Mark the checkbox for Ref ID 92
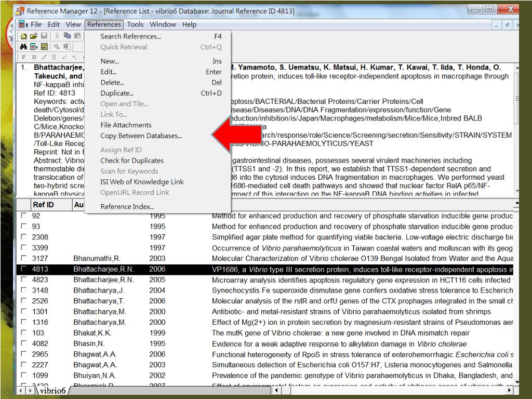 click(x=23, y=216)
